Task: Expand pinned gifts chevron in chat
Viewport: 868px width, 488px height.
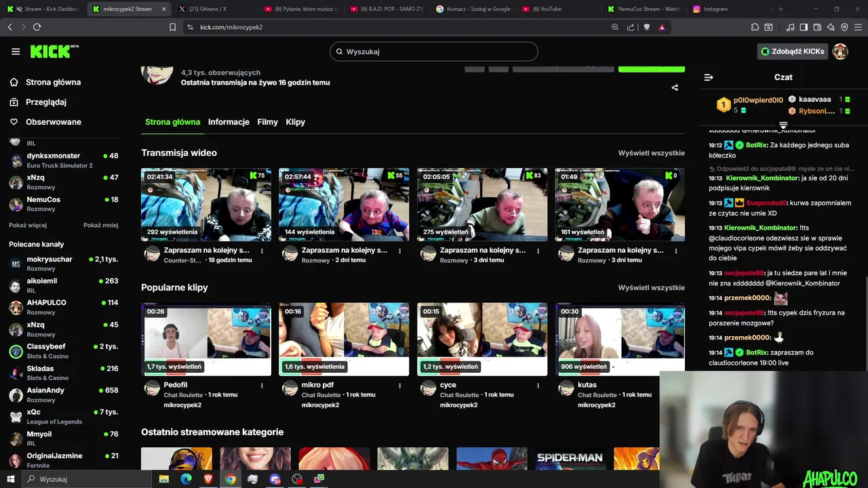Action: [x=783, y=126]
